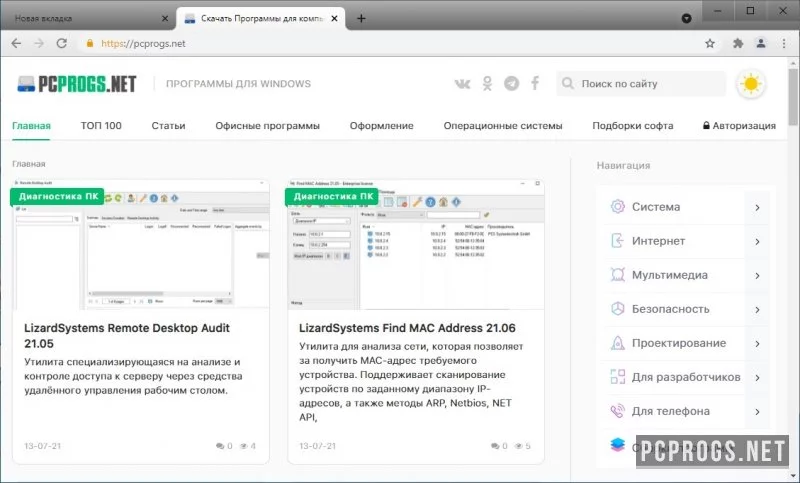The width and height of the screenshot is (800, 483).
Task: Click the PCPROGS.NET site logo
Action: 77,84
